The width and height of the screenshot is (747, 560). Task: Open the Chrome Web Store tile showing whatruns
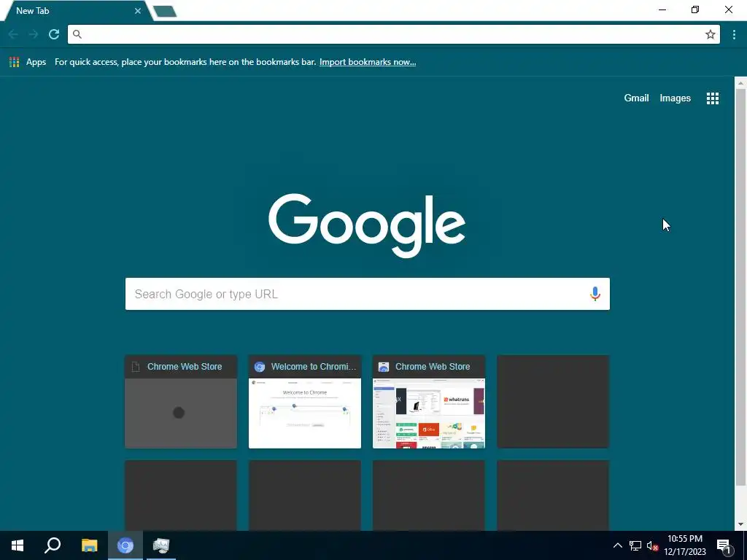pos(429,402)
